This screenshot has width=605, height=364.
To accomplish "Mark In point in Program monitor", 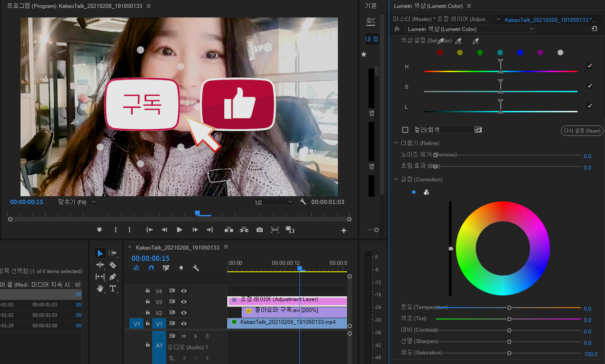I will click(115, 230).
